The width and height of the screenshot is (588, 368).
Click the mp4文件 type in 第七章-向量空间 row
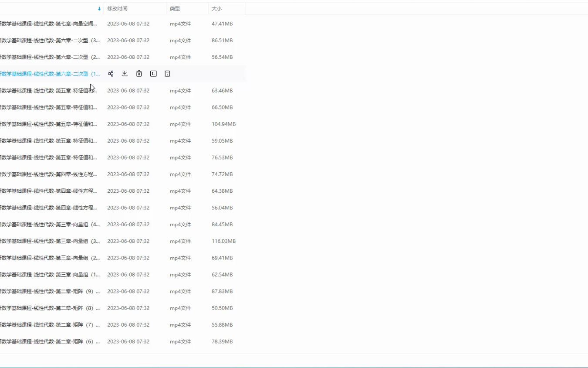tap(180, 24)
